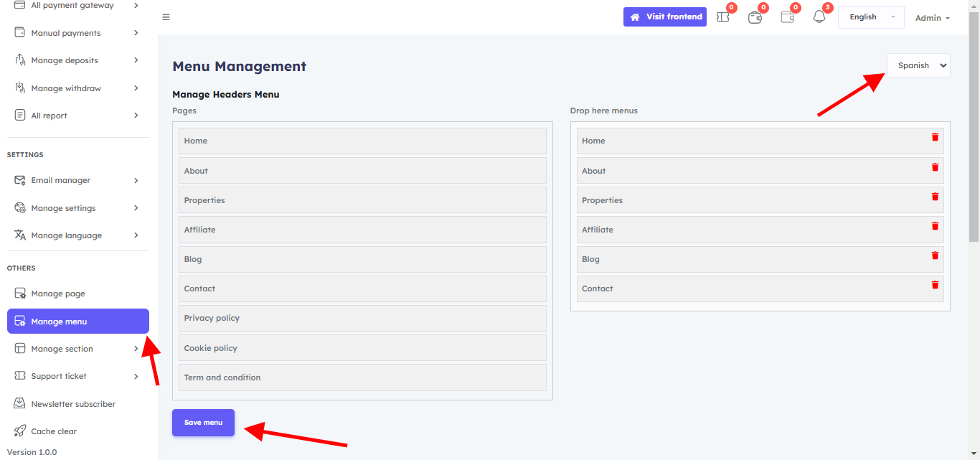
Task: Click the Visit frontend button
Action: click(x=664, y=17)
